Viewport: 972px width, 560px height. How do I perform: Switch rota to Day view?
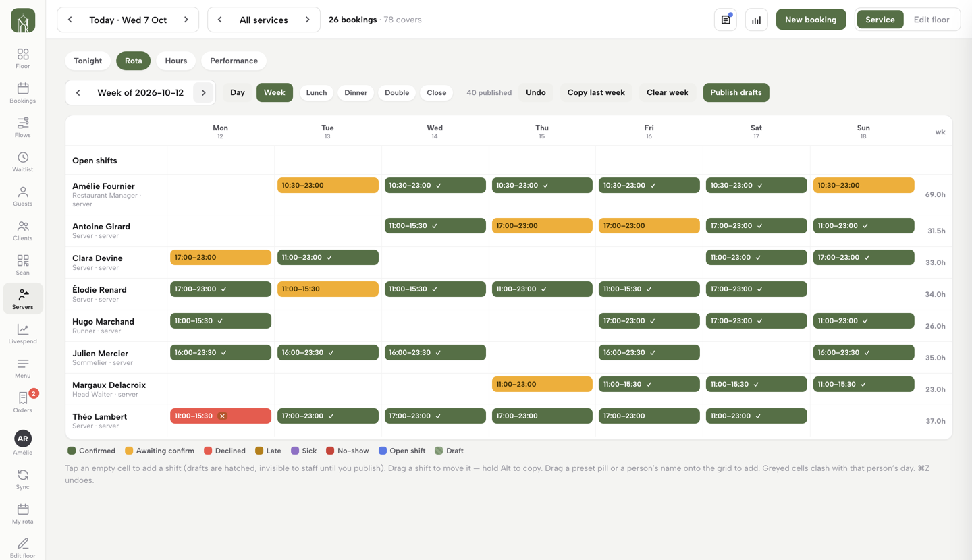238,92
